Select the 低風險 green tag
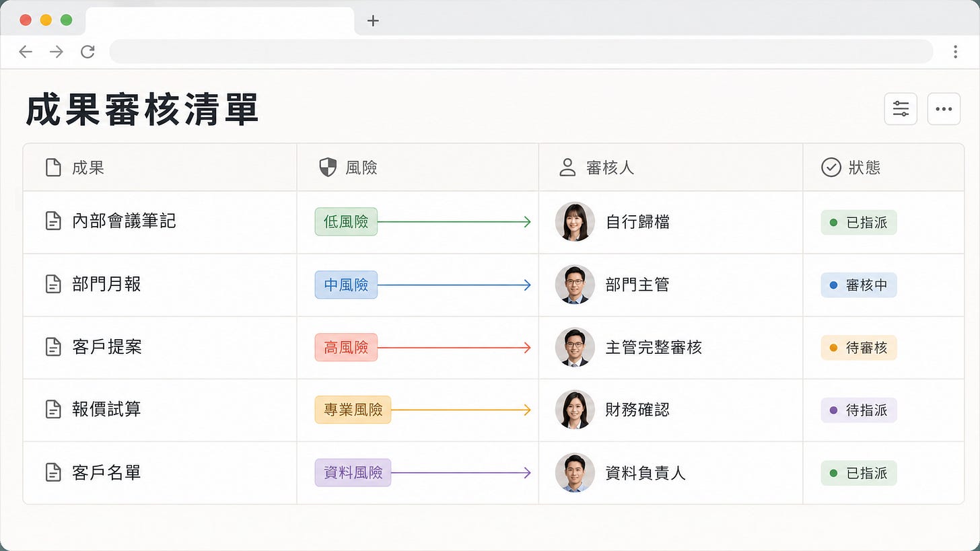Screen dimensions: 980x551 (x=346, y=222)
